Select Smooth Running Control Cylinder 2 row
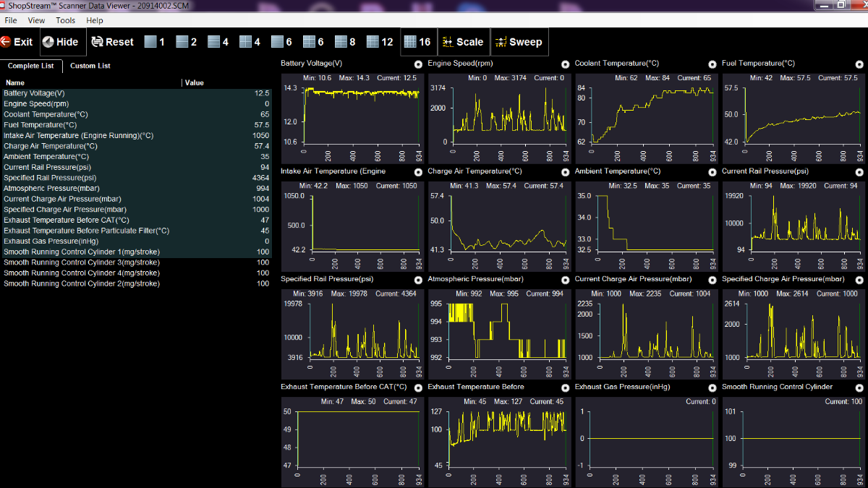 [137, 283]
